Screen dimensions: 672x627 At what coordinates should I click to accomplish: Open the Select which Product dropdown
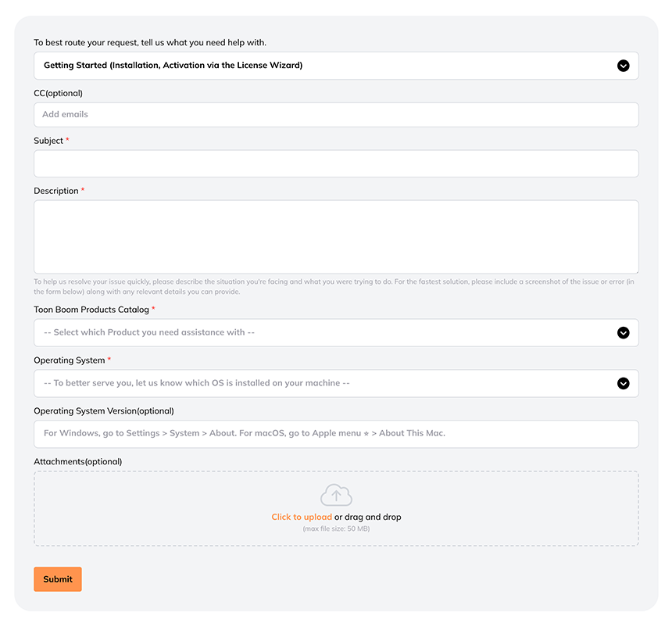[x=337, y=333]
